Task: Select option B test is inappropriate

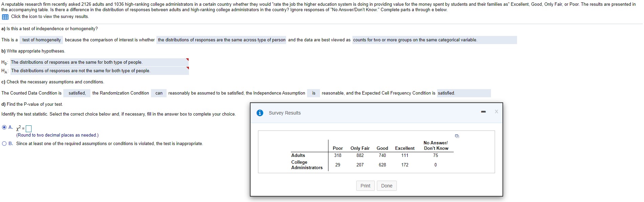Action: 4,144
